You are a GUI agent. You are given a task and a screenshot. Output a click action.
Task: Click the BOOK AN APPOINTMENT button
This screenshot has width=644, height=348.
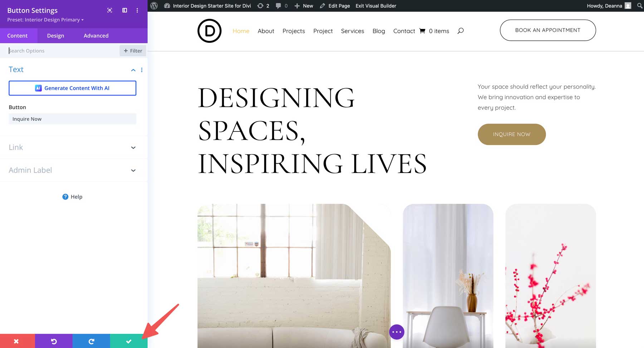(x=547, y=30)
